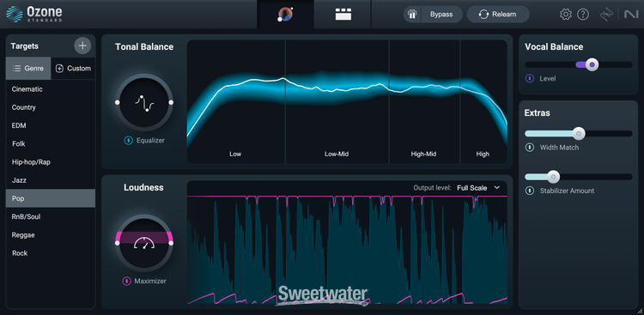Disable the Width Match power toggle
644x315 pixels.
tap(530, 148)
